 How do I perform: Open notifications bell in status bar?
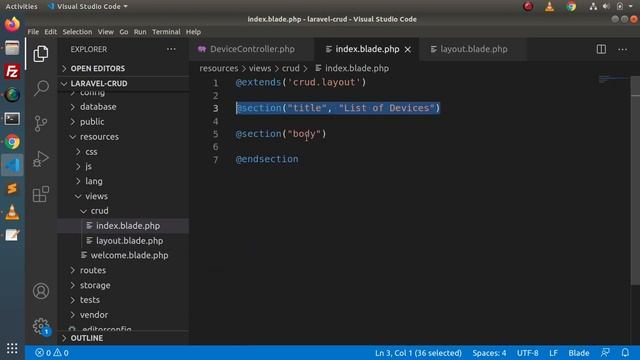pos(625,353)
